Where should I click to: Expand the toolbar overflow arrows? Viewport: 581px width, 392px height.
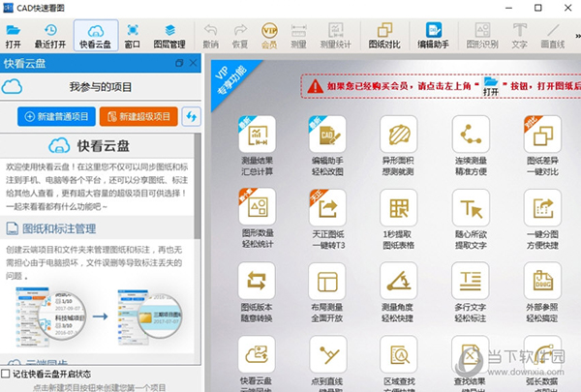(577, 36)
